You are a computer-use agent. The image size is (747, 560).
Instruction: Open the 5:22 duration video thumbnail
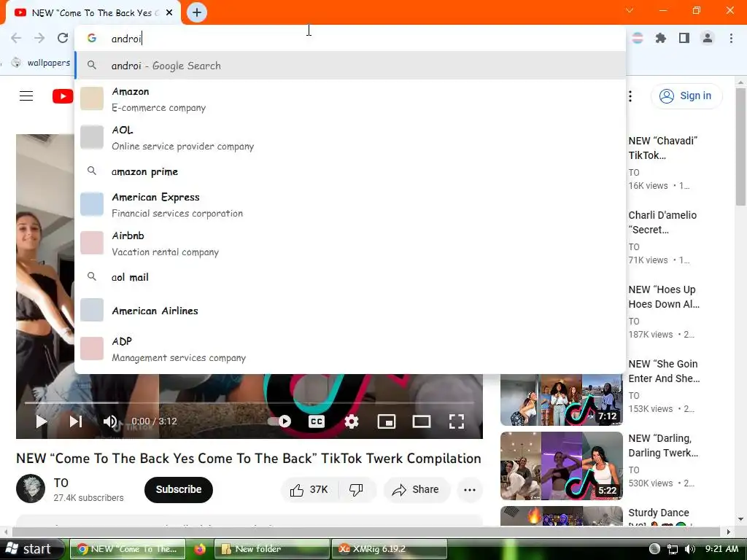[x=561, y=466]
